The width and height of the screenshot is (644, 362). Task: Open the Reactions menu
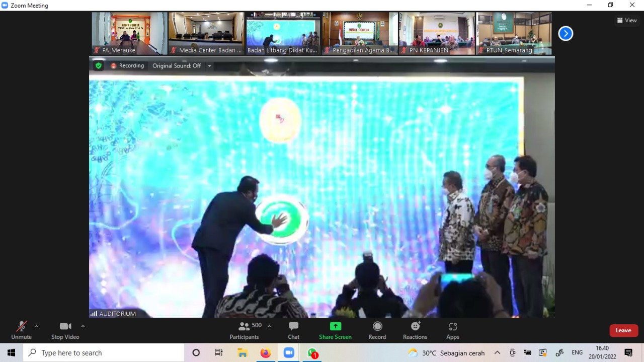tap(415, 330)
